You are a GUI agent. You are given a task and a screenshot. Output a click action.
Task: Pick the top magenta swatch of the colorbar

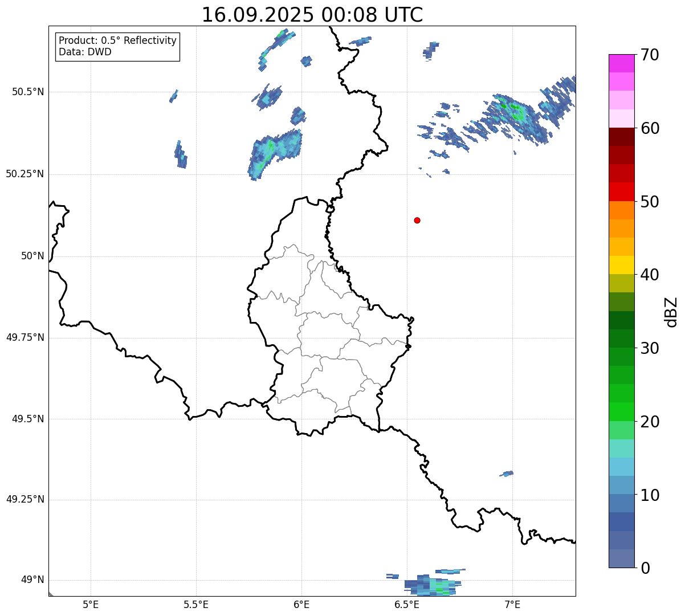point(622,63)
